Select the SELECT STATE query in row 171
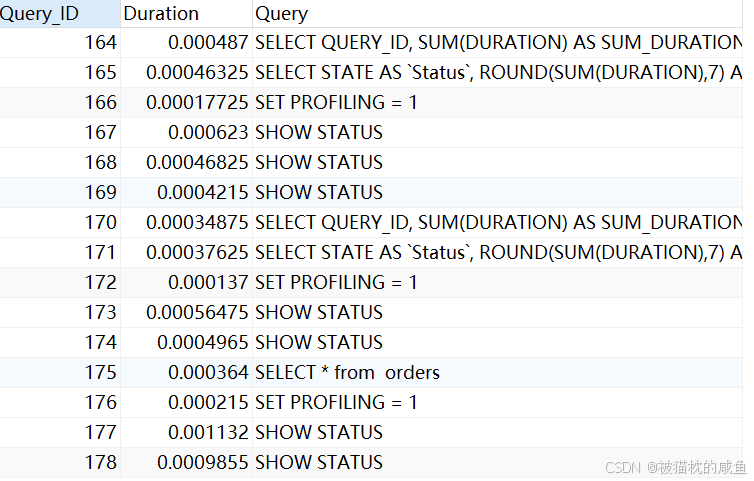 (498, 253)
